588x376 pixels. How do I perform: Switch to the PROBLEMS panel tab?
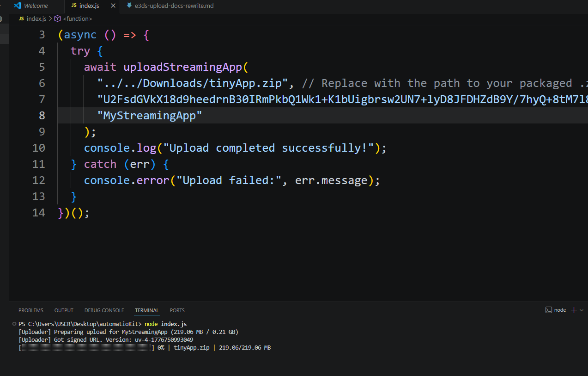31,310
